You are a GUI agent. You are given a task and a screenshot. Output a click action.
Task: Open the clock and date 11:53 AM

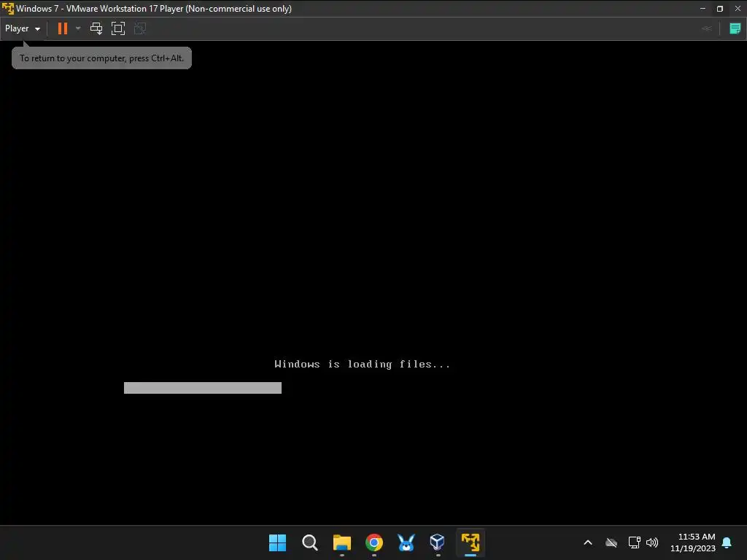click(694, 542)
